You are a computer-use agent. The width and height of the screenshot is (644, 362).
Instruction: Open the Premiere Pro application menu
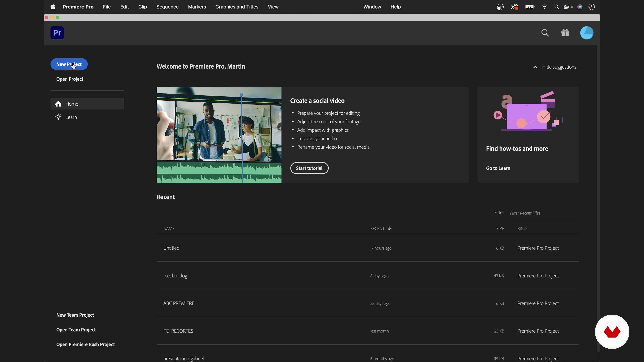(78, 7)
